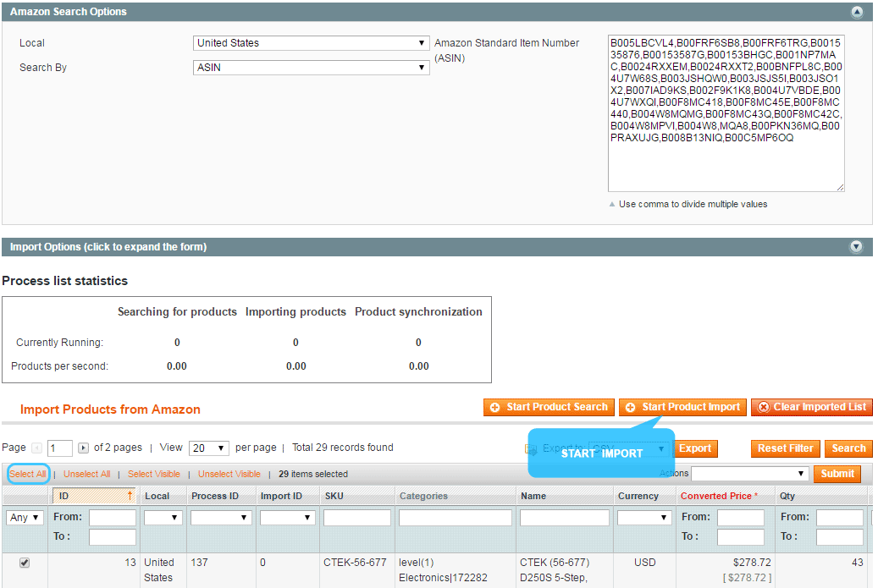
Task: Open the Currency filter dropdown
Action: (x=644, y=518)
